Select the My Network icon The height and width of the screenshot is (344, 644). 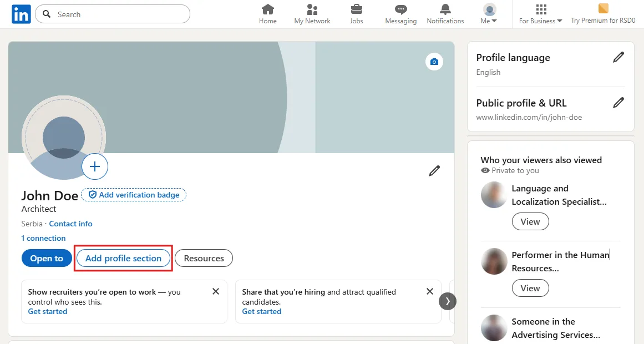tap(312, 10)
